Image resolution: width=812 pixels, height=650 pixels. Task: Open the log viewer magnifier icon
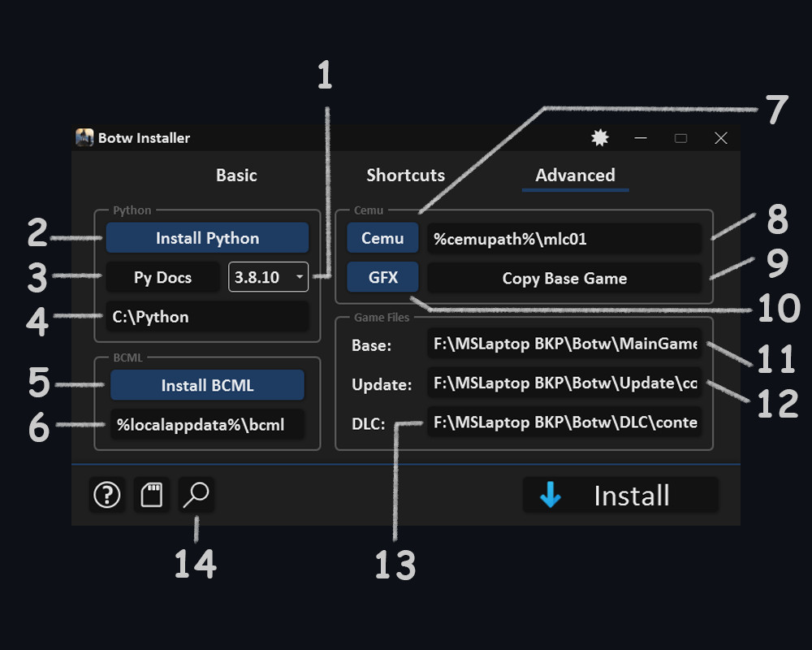[196, 495]
